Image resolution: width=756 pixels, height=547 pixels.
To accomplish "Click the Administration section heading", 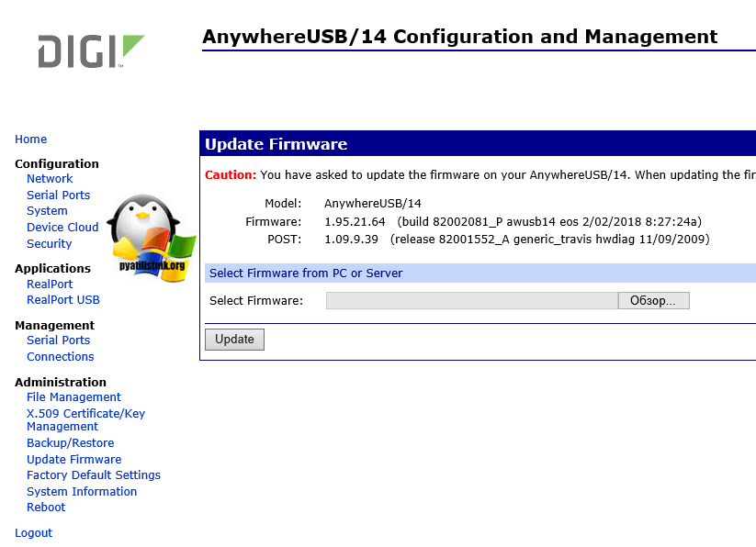I will tap(61, 383).
